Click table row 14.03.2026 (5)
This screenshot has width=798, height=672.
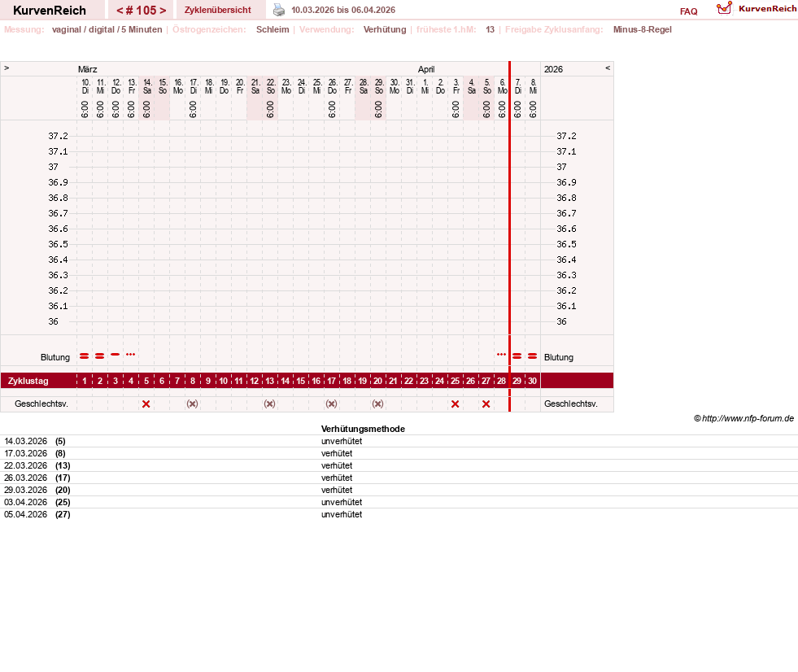coord(399,442)
